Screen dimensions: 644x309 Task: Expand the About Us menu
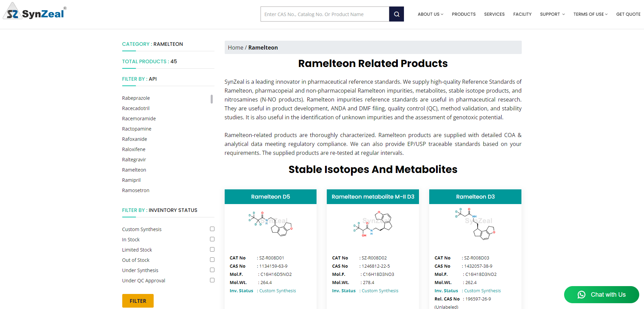click(x=430, y=14)
